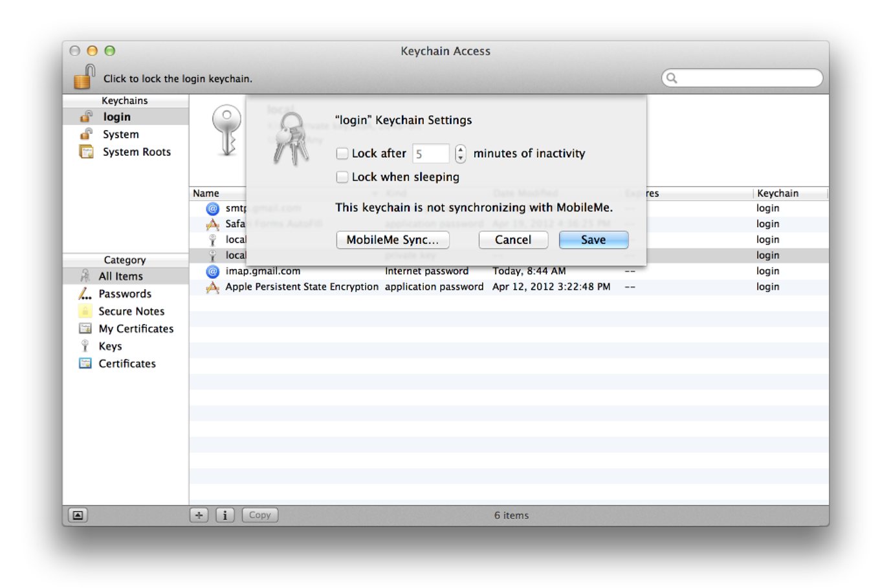Click the imap.gmail.com internet password icon

(x=212, y=271)
